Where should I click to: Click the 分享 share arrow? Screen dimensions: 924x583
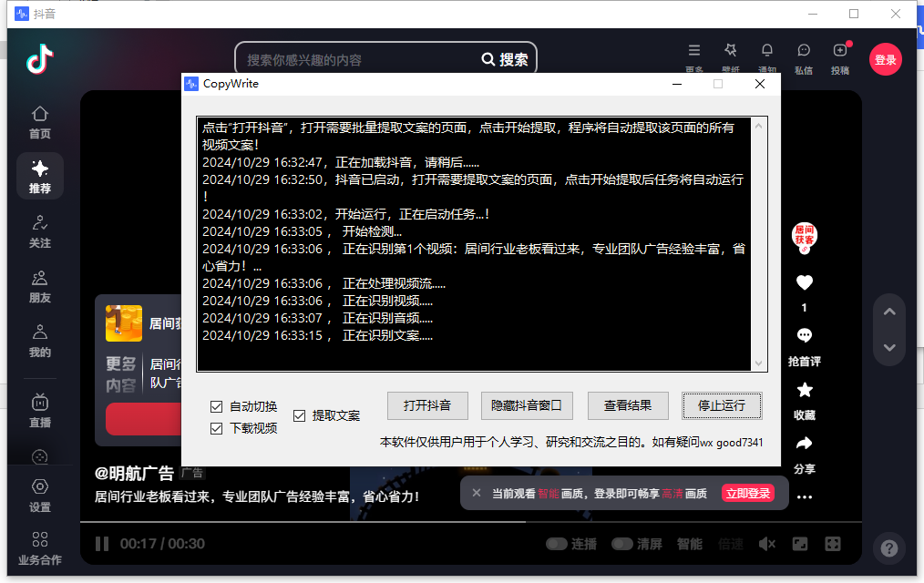[805, 444]
